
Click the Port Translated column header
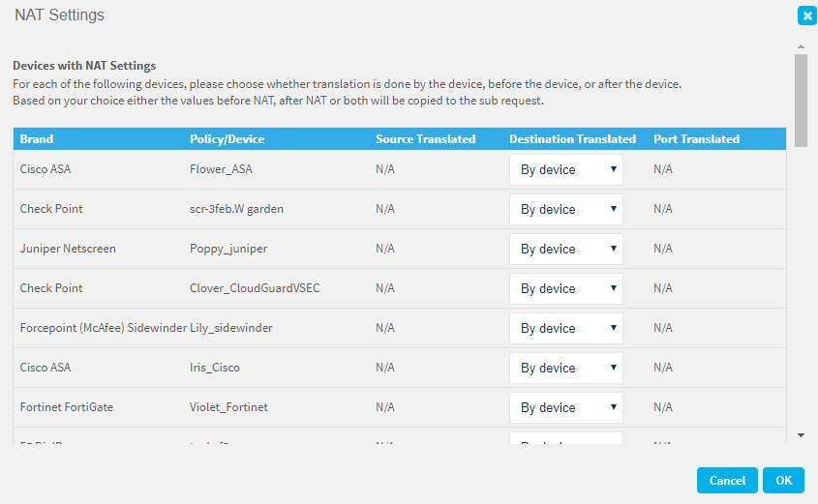696,139
